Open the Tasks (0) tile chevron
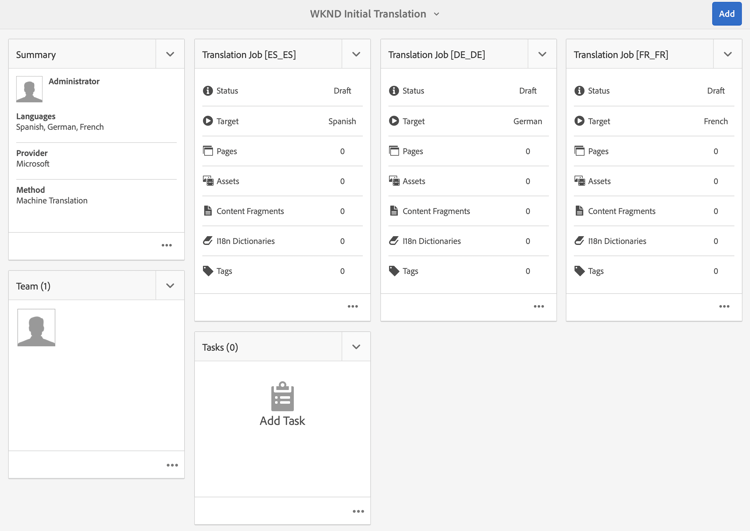The image size is (750, 531). click(x=356, y=347)
